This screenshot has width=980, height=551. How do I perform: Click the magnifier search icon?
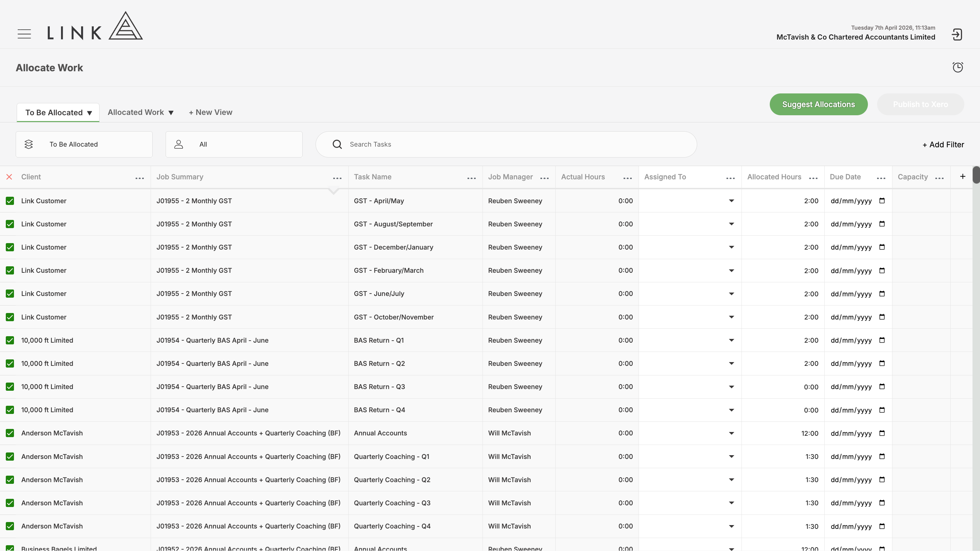point(337,144)
